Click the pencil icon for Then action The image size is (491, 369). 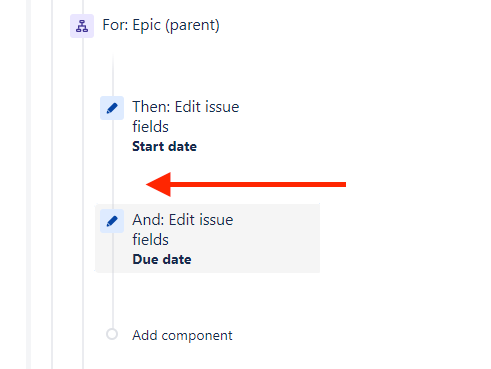[x=112, y=108]
